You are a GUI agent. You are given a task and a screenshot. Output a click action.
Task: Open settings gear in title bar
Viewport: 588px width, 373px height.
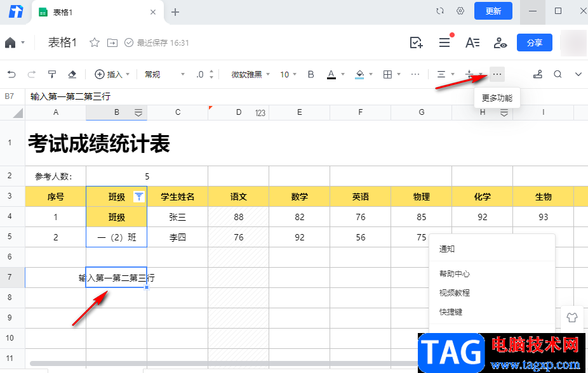click(460, 11)
